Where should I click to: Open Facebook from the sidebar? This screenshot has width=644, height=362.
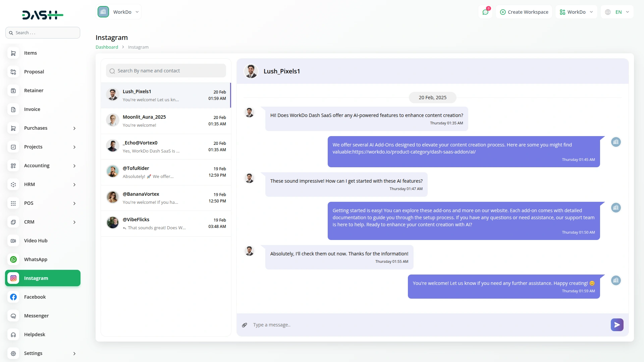coord(35,297)
